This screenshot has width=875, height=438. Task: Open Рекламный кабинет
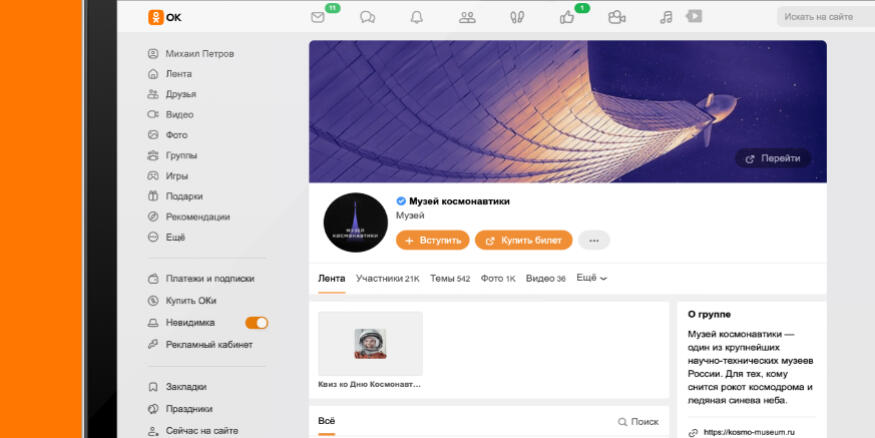pos(200,345)
